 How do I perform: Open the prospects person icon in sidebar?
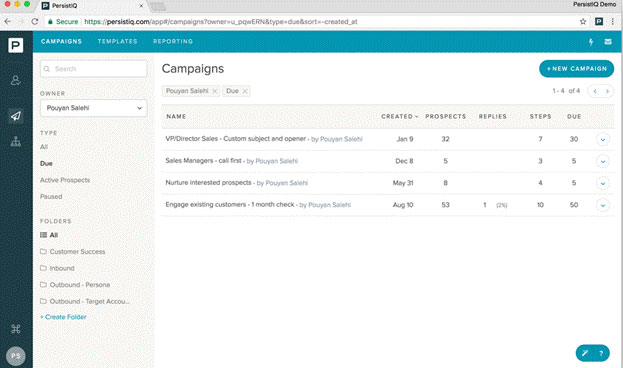point(15,80)
